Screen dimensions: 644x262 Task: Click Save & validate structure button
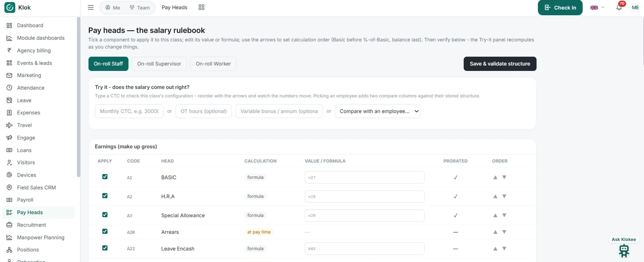(x=500, y=64)
